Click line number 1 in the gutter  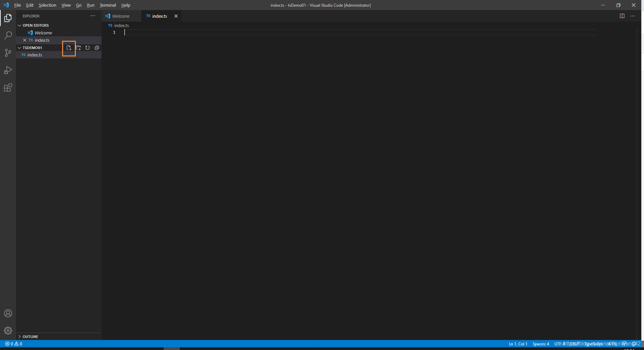click(114, 32)
